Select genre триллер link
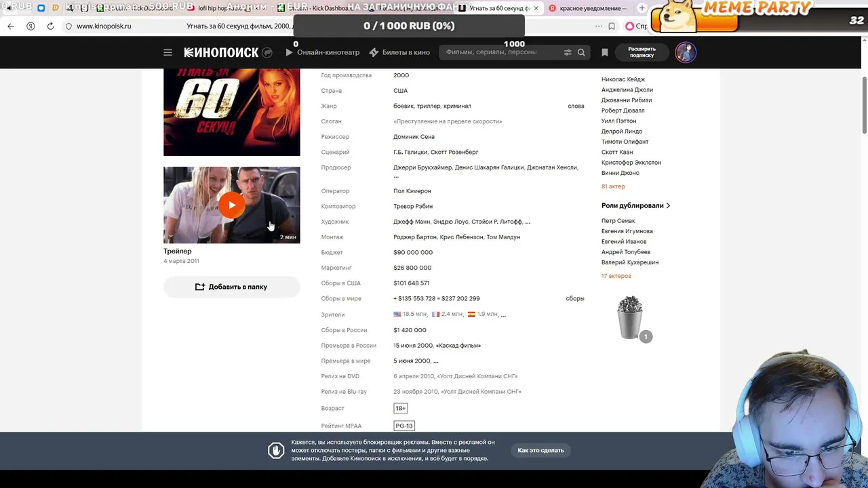This screenshot has height=488, width=868. 428,106
